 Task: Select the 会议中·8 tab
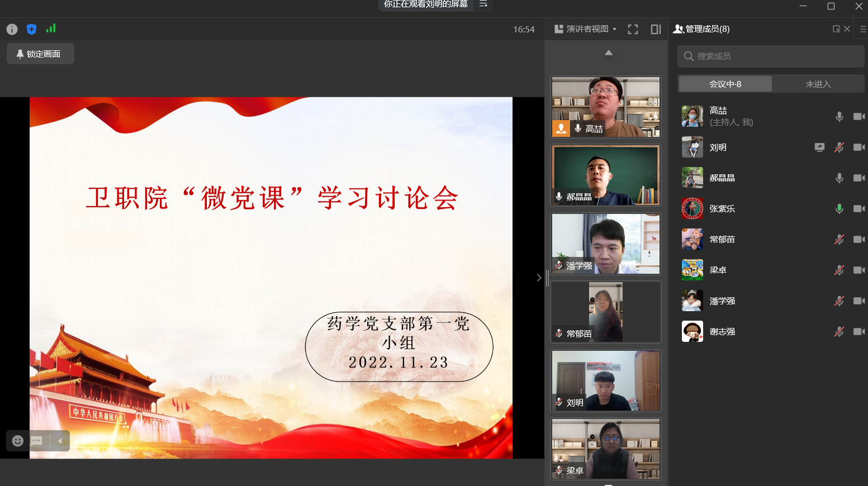(x=724, y=83)
